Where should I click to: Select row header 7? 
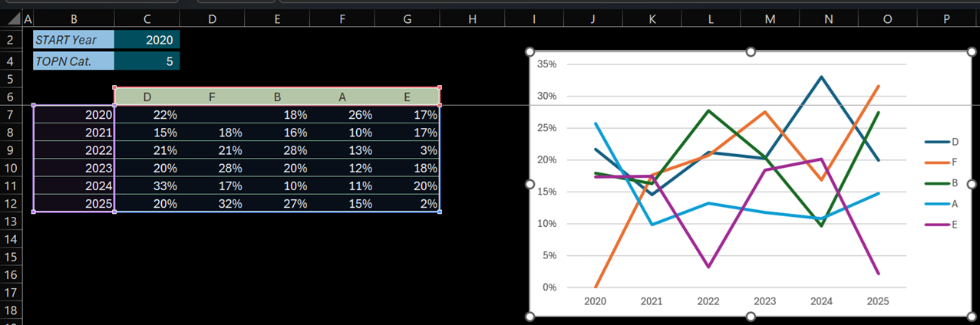(x=11, y=114)
